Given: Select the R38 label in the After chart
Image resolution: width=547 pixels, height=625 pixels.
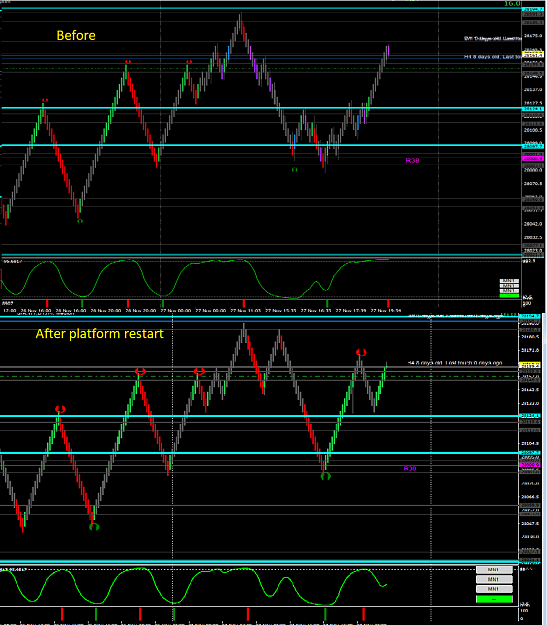Looking at the screenshot, I should (x=410, y=468).
